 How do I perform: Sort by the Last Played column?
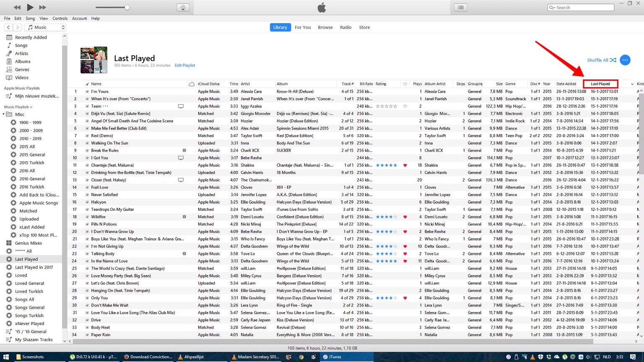coord(600,84)
